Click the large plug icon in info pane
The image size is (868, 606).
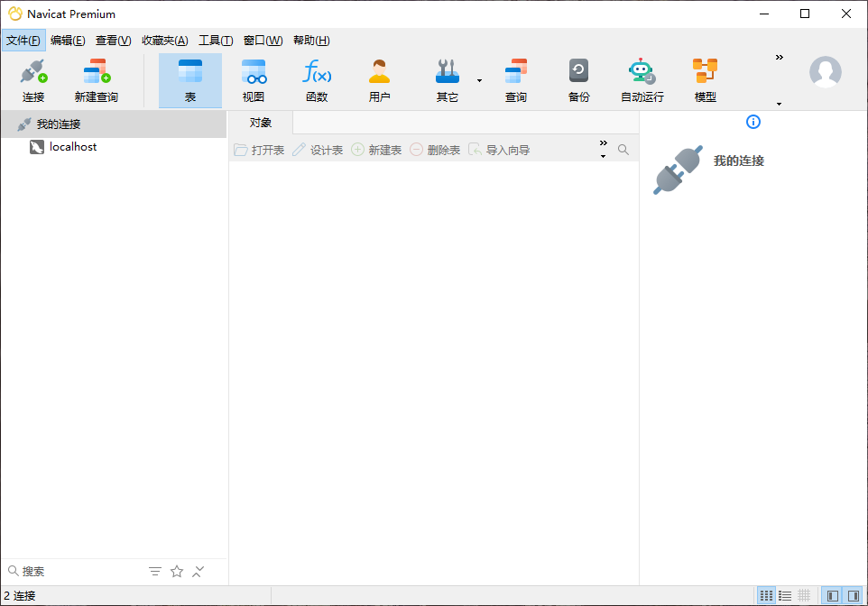(679, 170)
